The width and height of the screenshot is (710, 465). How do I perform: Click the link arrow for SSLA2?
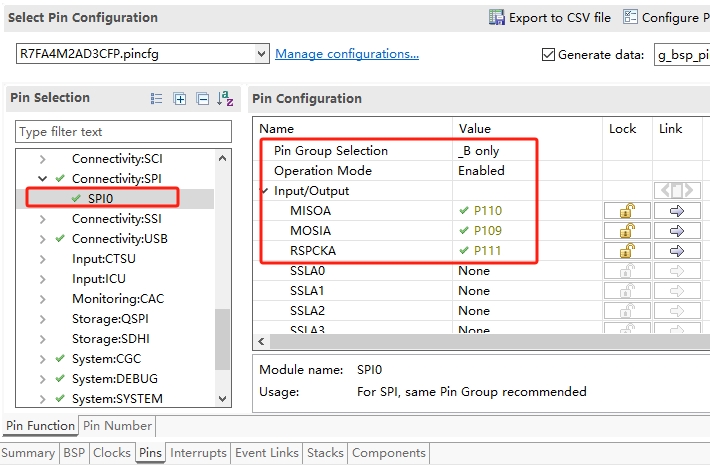coord(677,311)
